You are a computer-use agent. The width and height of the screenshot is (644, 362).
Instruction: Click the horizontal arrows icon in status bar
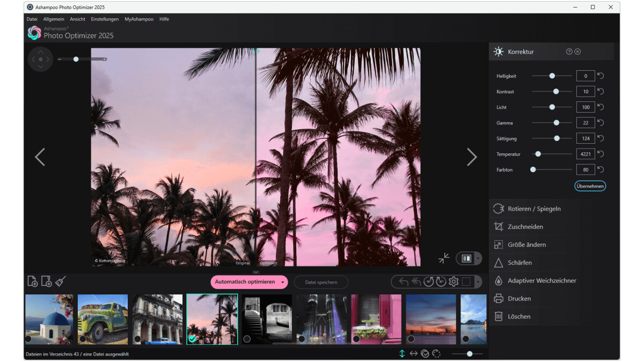click(414, 353)
